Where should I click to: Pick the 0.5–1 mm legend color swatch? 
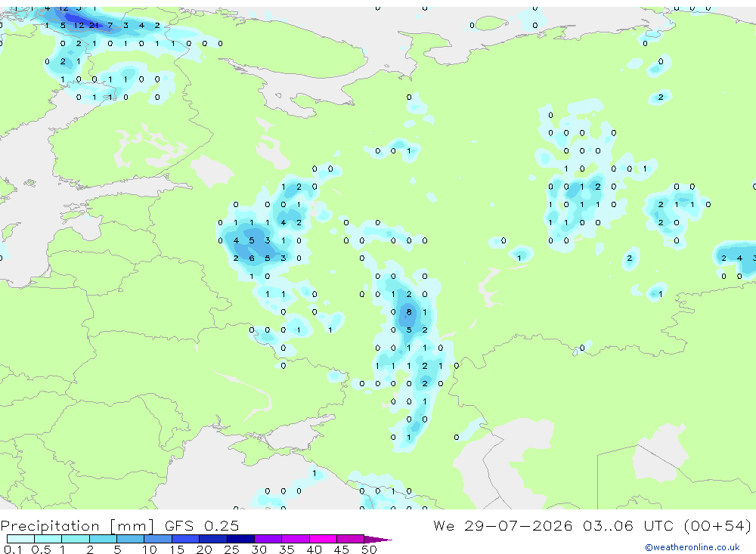[x=48, y=539]
